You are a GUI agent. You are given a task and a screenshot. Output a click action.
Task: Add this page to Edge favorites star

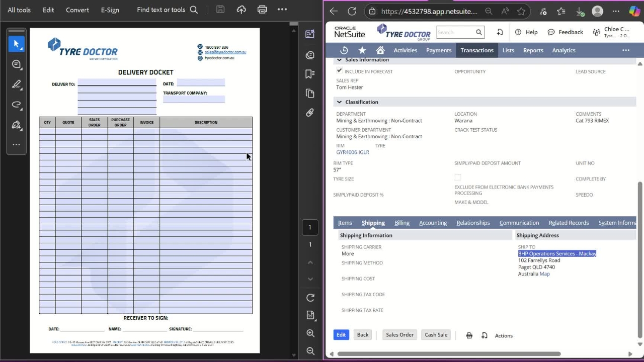521,11
